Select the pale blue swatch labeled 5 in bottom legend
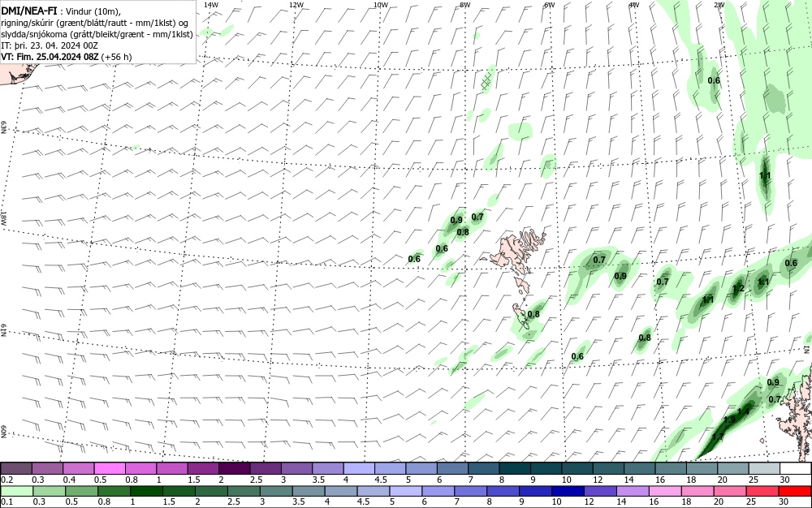The height and width of the screenshot is (508, 812). coord(405,491)
